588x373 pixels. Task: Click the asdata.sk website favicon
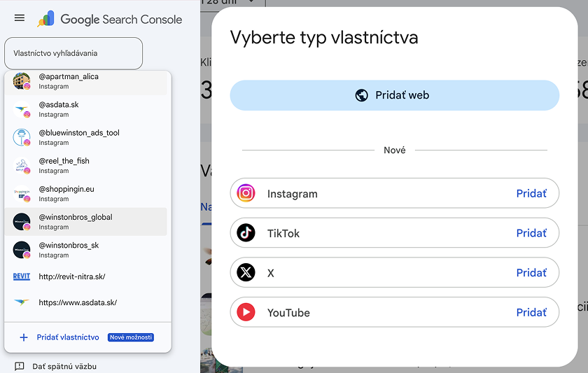[22, 302]
